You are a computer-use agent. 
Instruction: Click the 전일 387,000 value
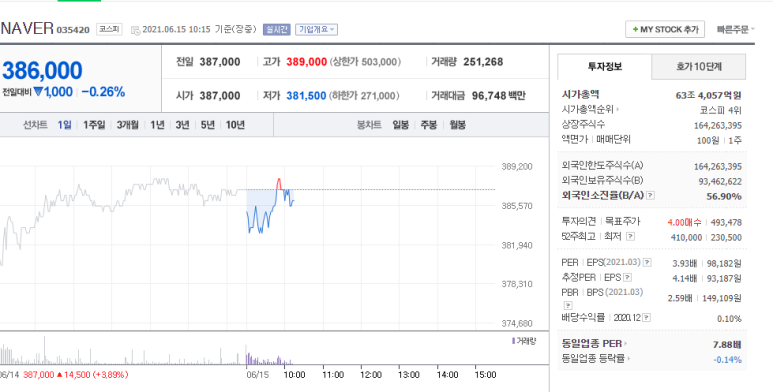click(x=220, y=62)
